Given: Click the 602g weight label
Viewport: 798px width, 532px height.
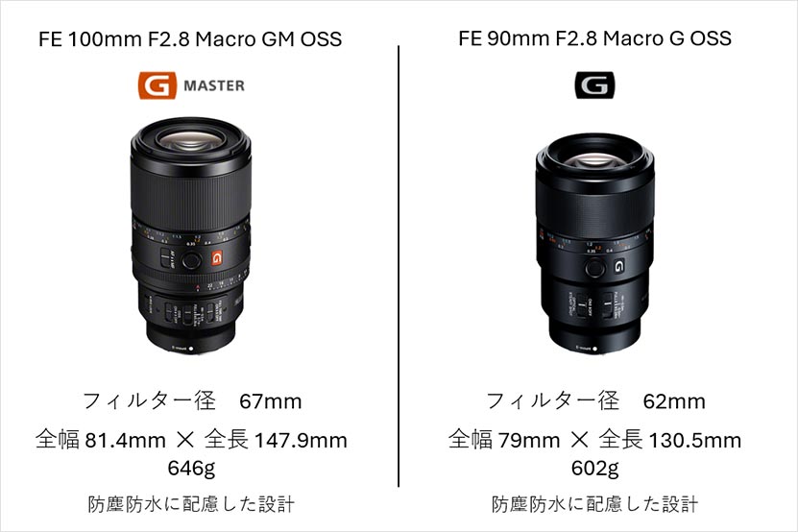Looking at the screenshot, I should click(595, 468).
